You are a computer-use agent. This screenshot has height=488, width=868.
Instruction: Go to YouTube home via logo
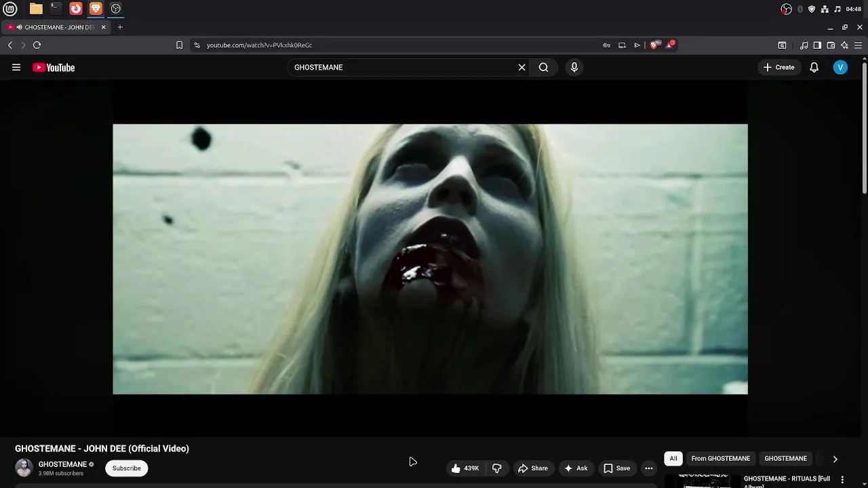[x=54, y=67]
